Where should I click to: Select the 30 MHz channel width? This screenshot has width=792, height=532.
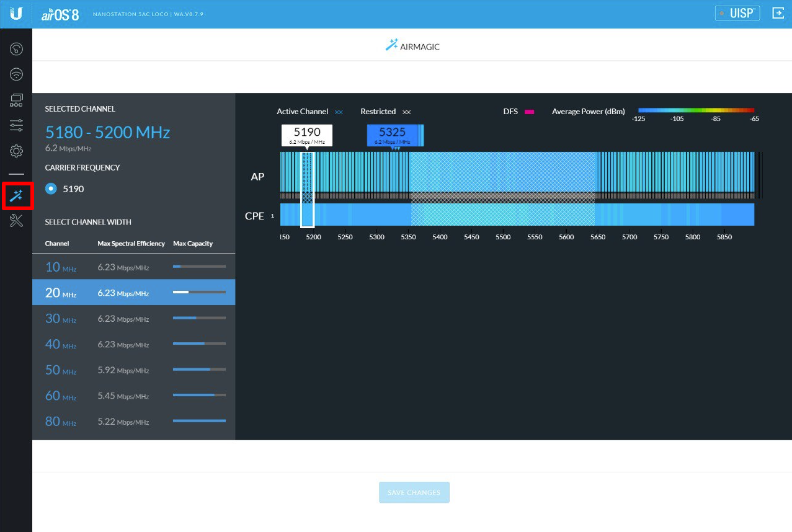click(133, 318)
